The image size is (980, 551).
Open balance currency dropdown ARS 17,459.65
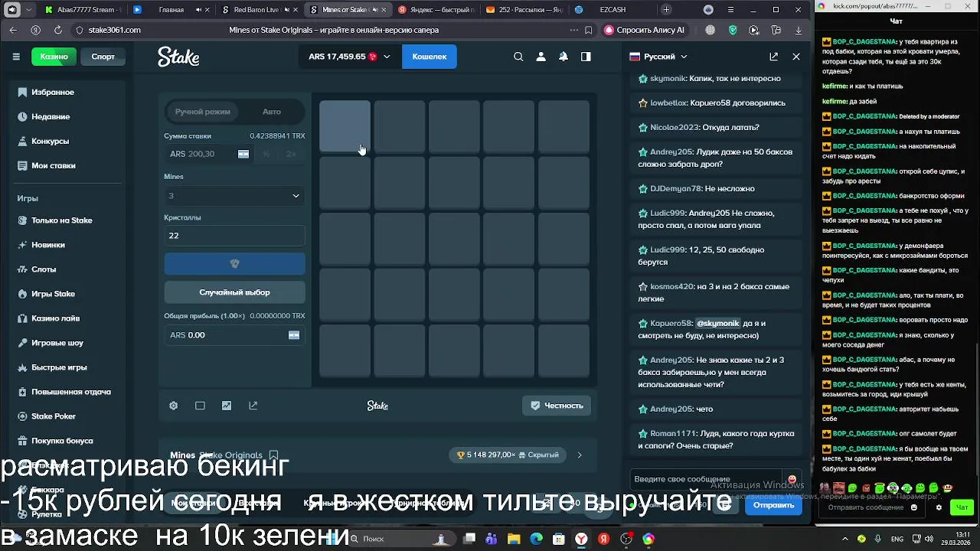pos(349,57)
